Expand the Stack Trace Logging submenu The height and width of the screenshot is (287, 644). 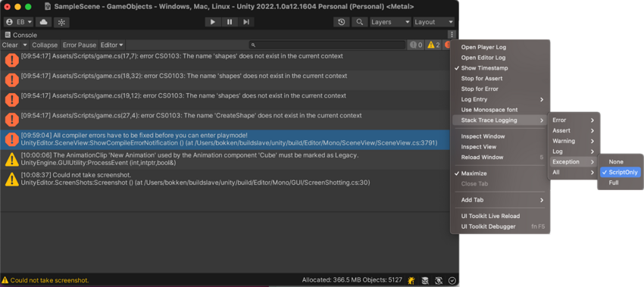coord(500,120)
